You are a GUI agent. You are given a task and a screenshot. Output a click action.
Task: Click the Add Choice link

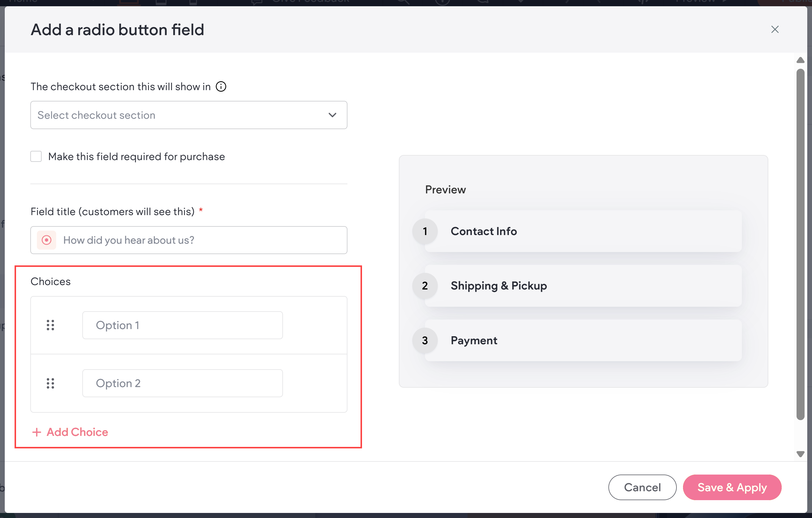pos(77,432)
